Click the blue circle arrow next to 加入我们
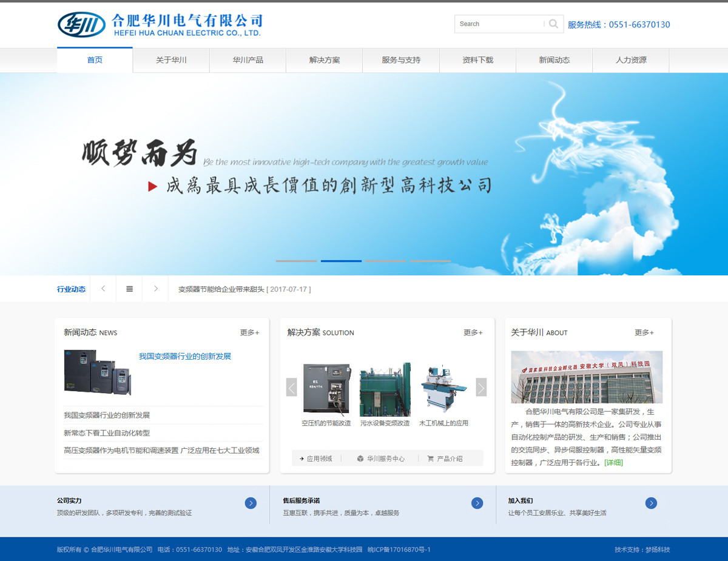Viewport: 728px width, 561px height. (x=651, y=503)
